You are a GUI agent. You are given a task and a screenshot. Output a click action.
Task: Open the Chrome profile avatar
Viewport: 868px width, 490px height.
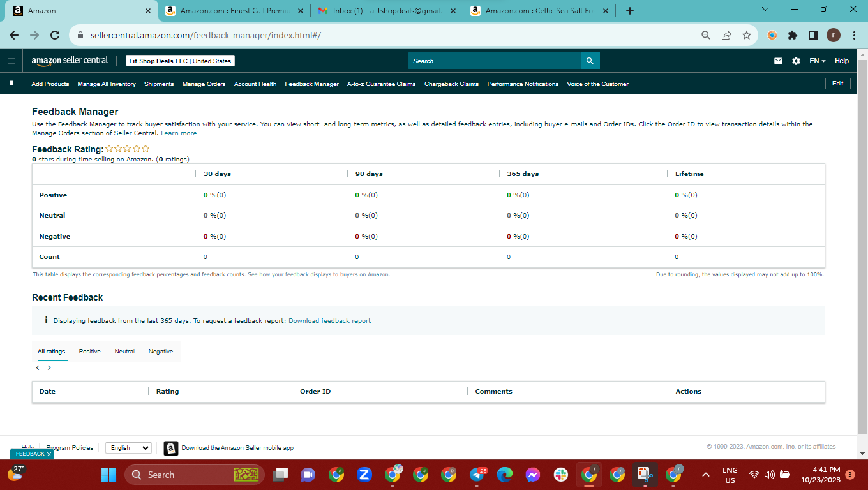(834, 35)
